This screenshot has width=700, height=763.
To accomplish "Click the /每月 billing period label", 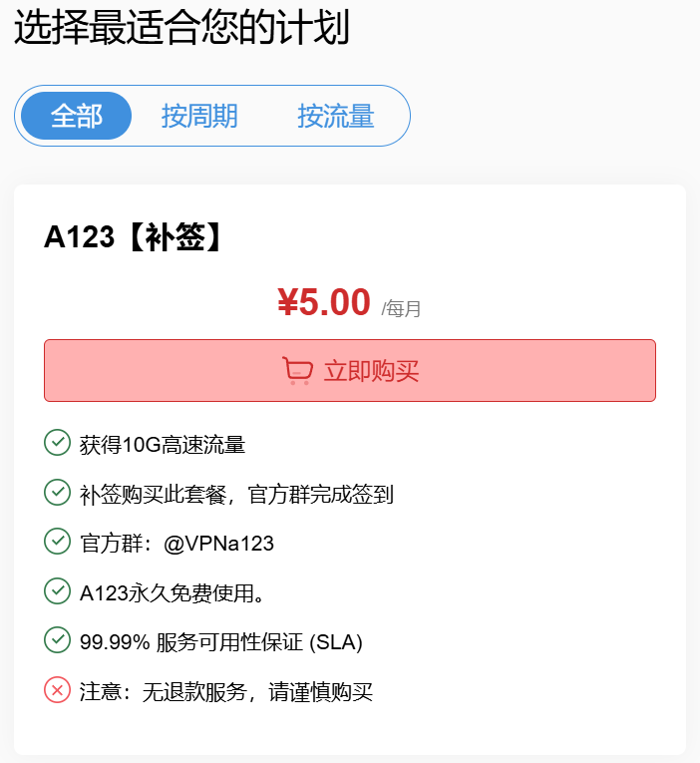I will click(401, 308).
